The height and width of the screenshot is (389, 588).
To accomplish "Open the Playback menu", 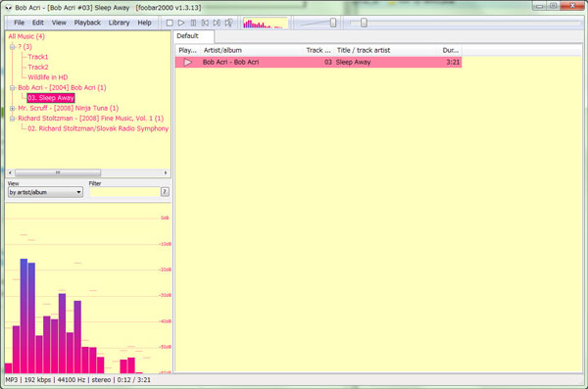I will (87, 23).
